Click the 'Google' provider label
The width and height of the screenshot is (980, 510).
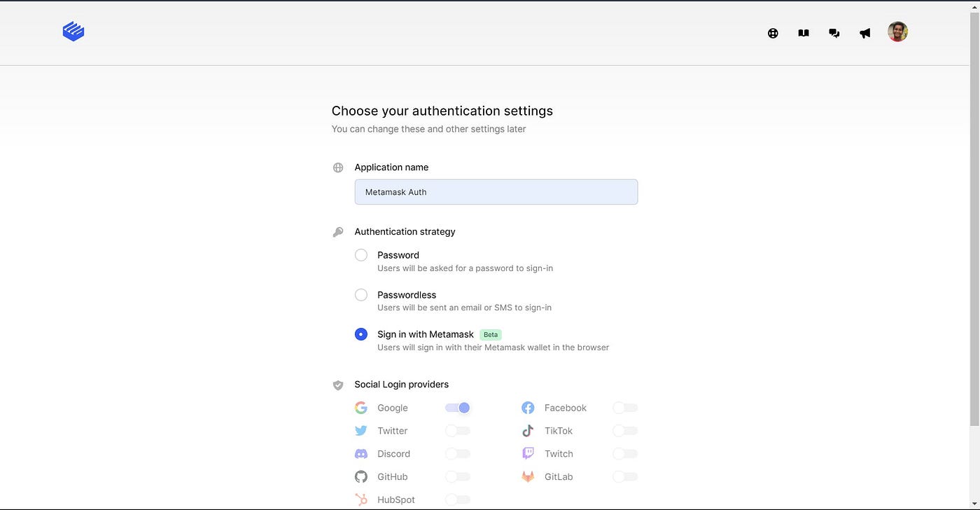click(393, 408)
